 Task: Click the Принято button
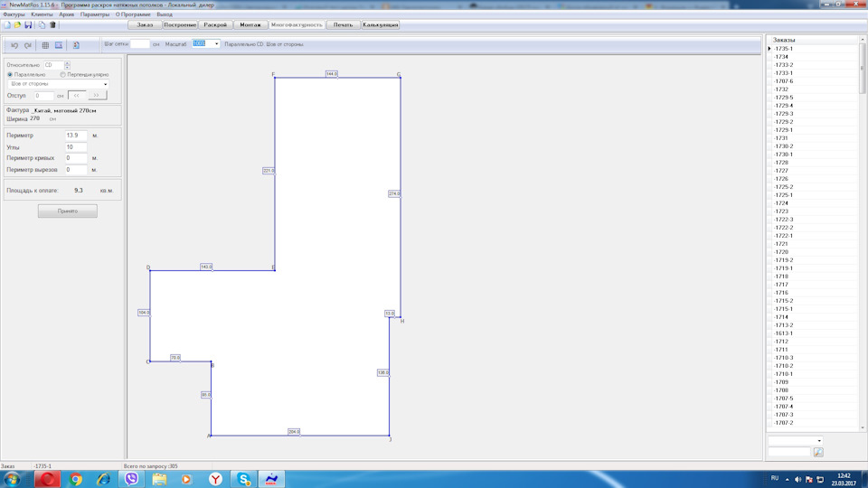[x=68, y=211]
